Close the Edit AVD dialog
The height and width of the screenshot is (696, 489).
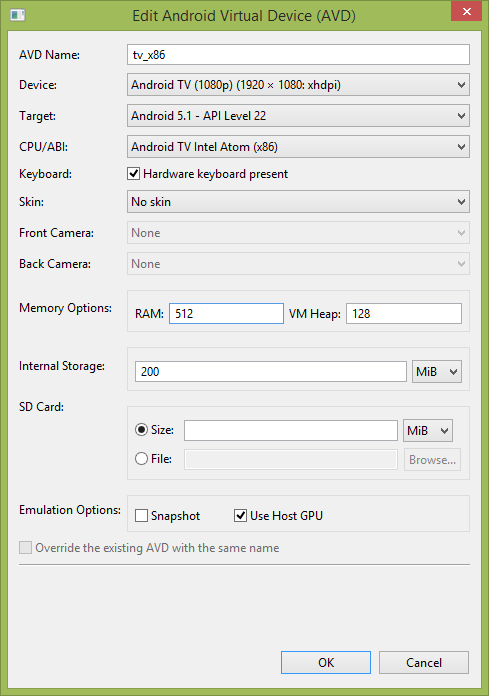click(x=466, y=11)
